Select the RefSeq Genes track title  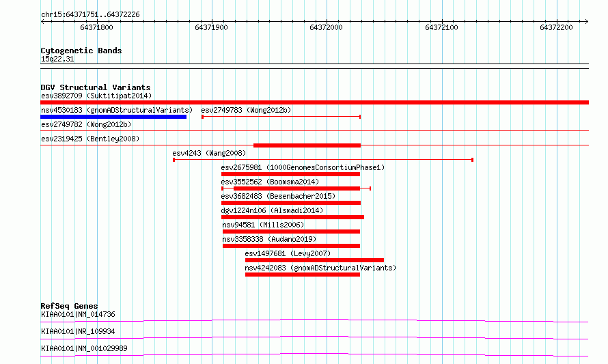(69, 306)
